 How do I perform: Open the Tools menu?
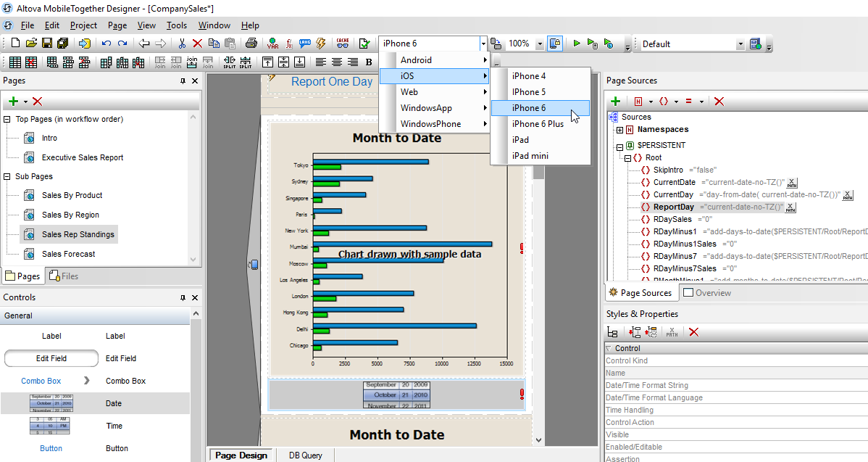(x=177, y=25)
